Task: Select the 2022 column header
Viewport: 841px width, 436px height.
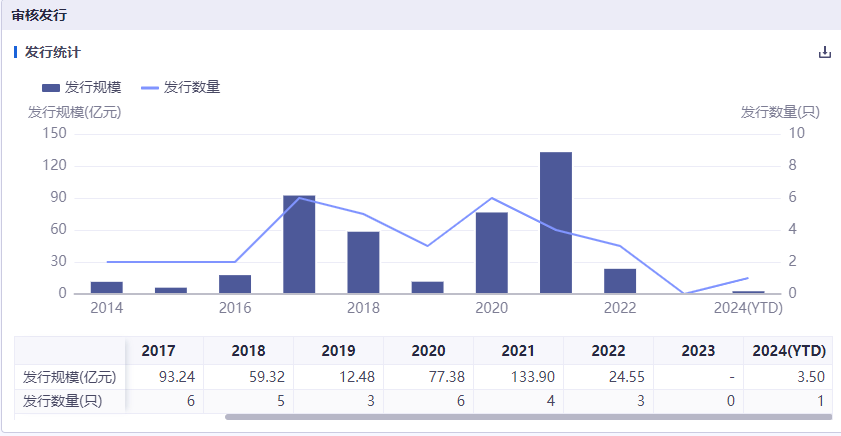Action: 608,351
